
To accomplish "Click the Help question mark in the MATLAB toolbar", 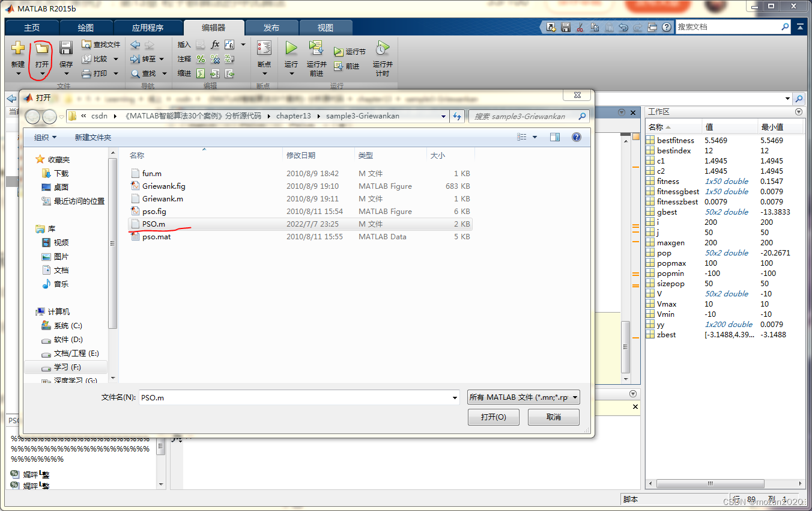I will click(667, 27).
